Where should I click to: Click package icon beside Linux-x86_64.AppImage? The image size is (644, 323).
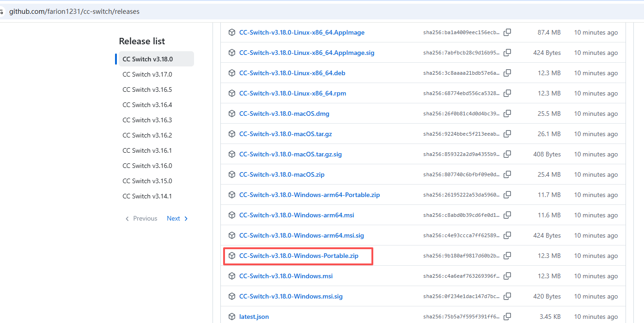(x=232, y=32)
